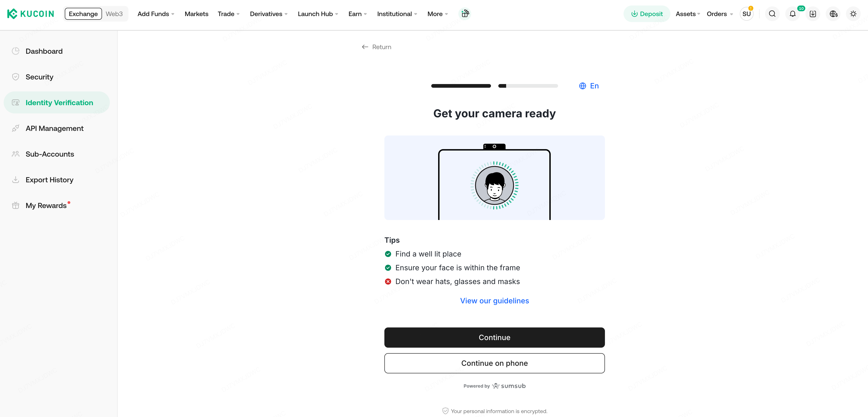Open the En language selector
The height and width of the screenshot is (417, 868).
pyautogui.click(x=589, y=86)
